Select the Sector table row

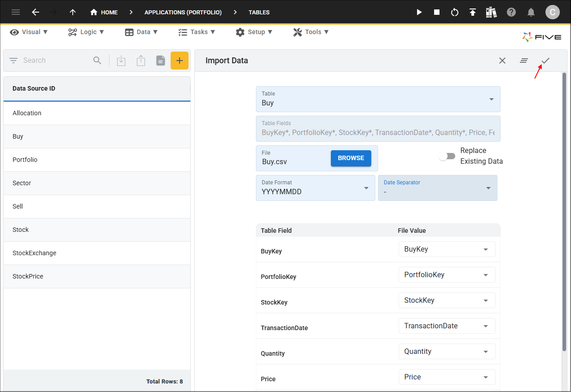[97, 183]
